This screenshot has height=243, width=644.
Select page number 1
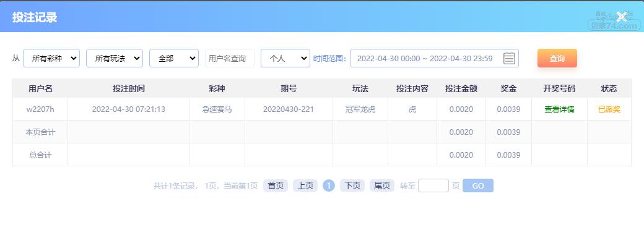click(x=329, y=185)
